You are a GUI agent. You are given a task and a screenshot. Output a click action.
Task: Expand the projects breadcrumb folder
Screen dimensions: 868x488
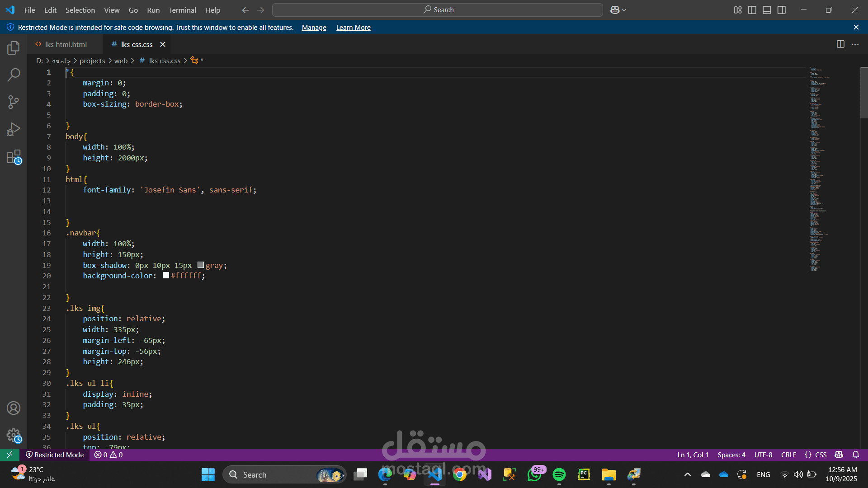[92, 61]
